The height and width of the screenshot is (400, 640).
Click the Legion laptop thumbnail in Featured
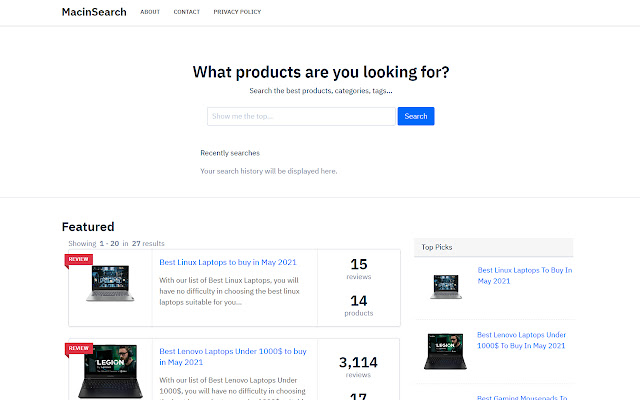[x=110, y=371]
